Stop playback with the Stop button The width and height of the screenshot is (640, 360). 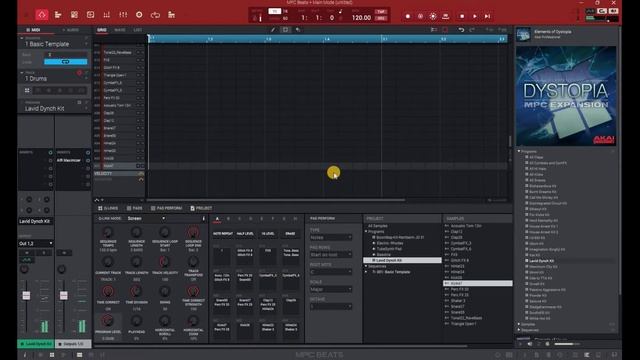462,16
